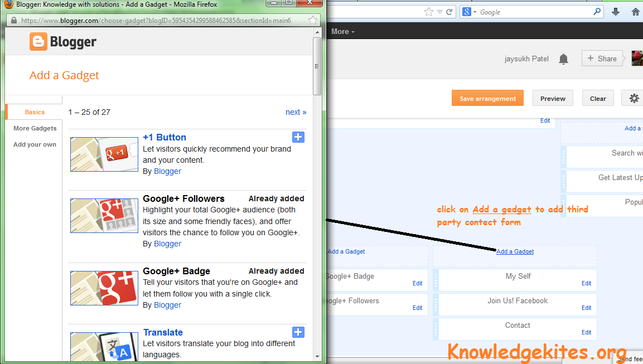Open the notifications bell next to jaysukh Patel

563,59
